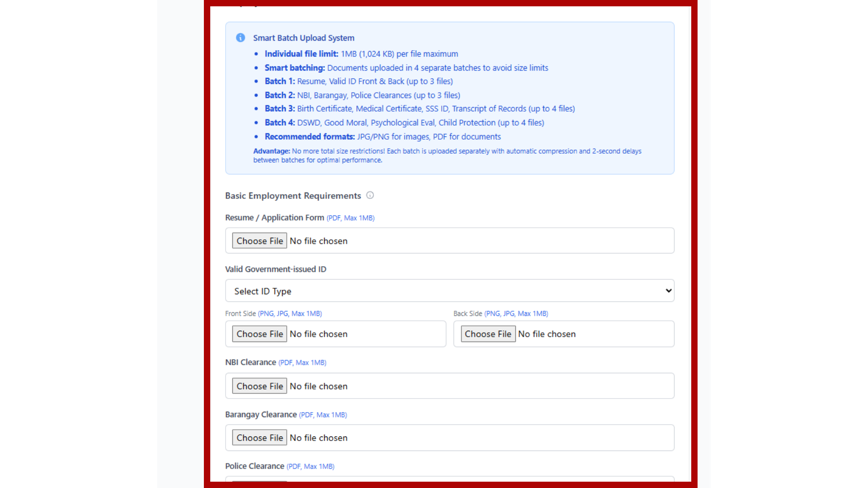Click the blue info icon beside Smart Batch Upload System
The width and height of the screenshot is (868, 488).
[x=241, y=38]
